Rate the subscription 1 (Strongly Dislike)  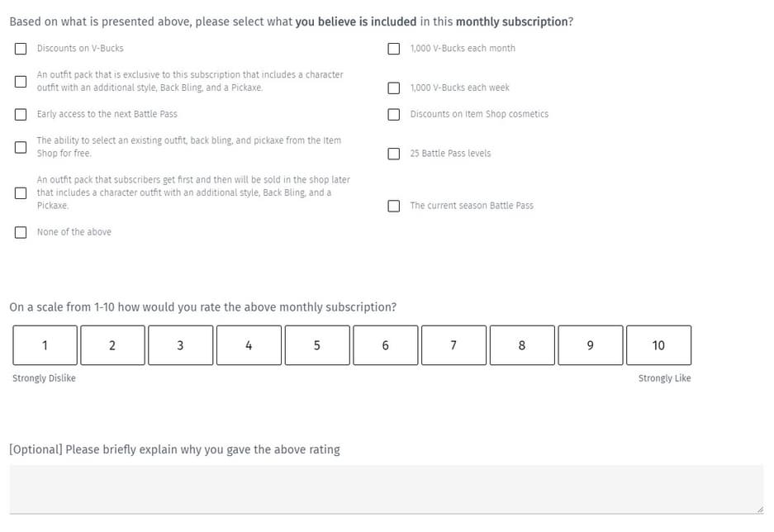(45, 345)
